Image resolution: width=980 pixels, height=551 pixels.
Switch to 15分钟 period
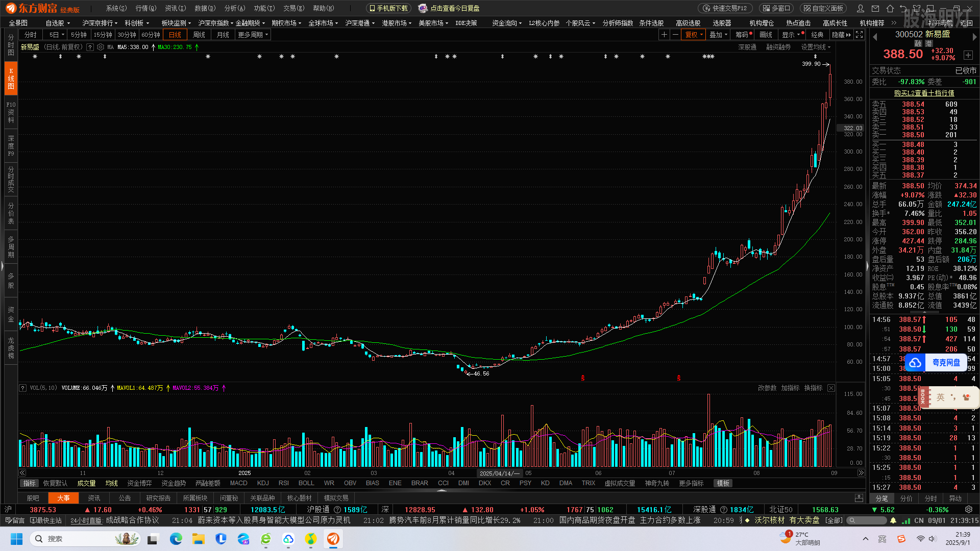pos(103,35)
